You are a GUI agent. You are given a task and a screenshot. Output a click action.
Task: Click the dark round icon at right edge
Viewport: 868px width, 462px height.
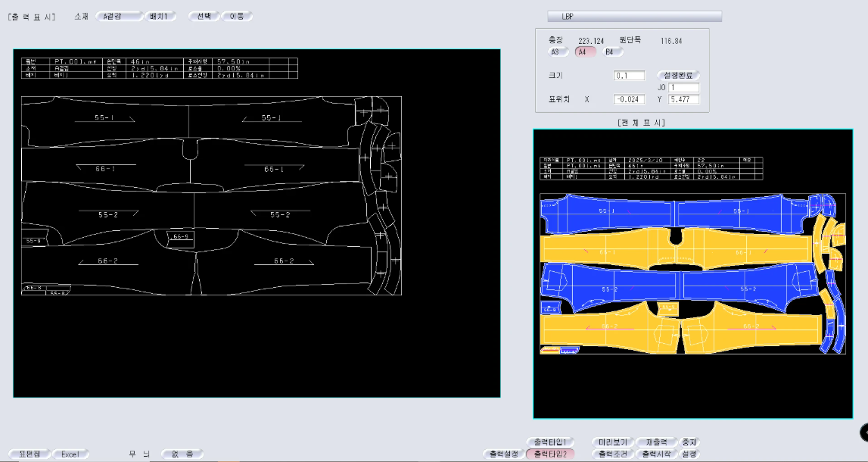point(864,431)
